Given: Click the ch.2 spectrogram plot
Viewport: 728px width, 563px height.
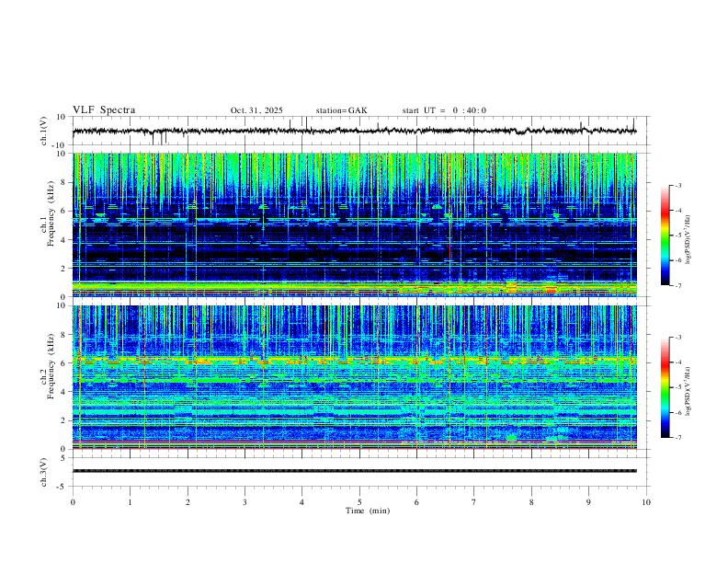Looking at the screenshot, I should [355, 377].
